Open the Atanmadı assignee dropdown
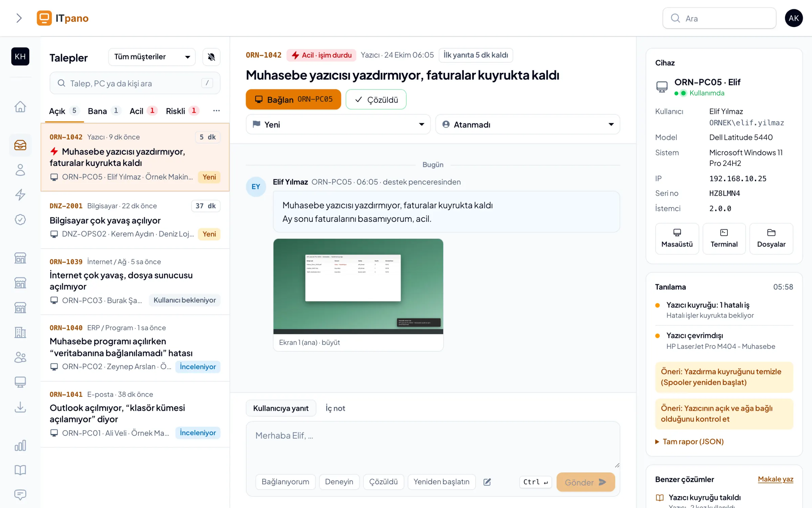The width and height of the screenshot is (812, 508). [528, 125]
